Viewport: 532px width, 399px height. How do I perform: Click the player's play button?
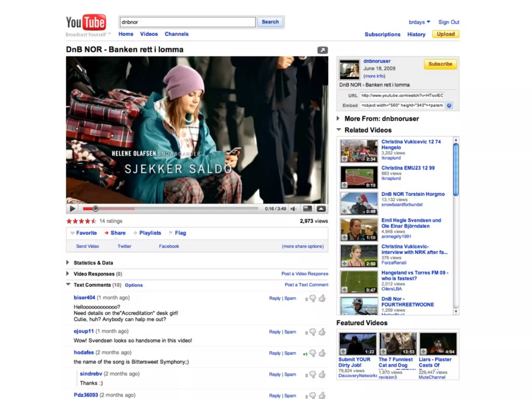pos(72,209)
